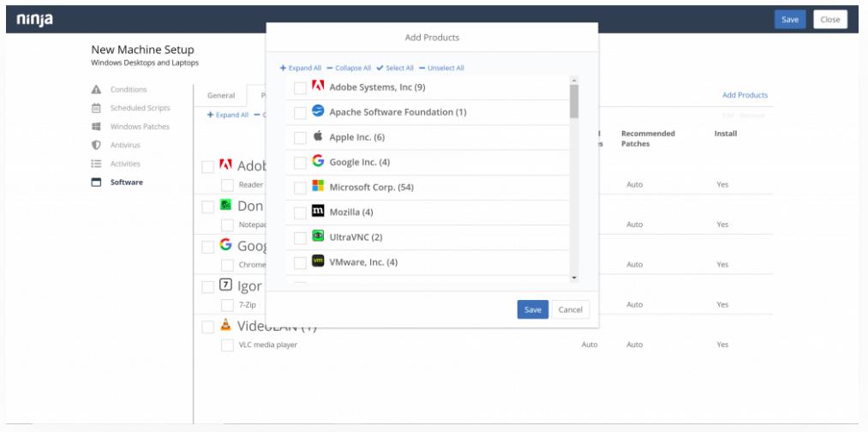Unselect All products in dialog
The width and height of the screenshot is (868, 432).
coord(441,68)
